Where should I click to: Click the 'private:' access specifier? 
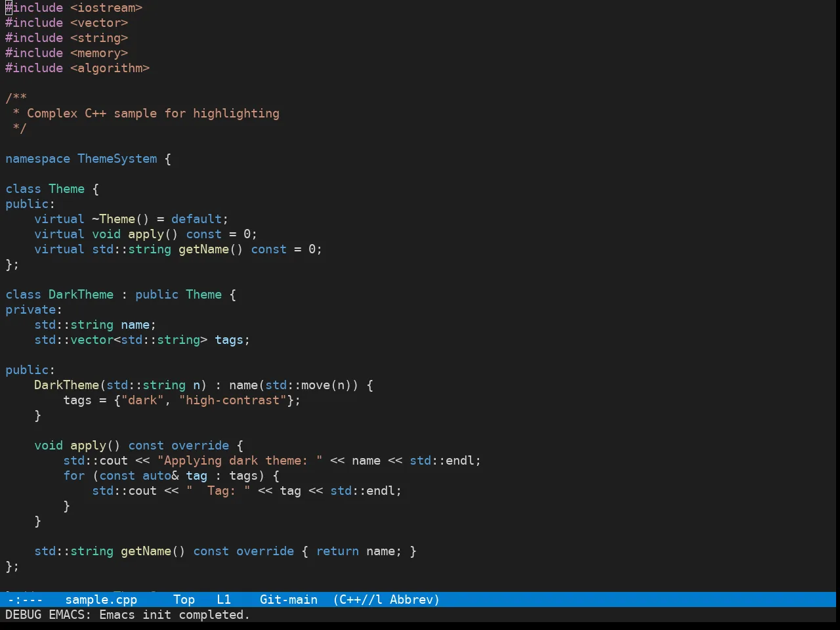(34, 310)
